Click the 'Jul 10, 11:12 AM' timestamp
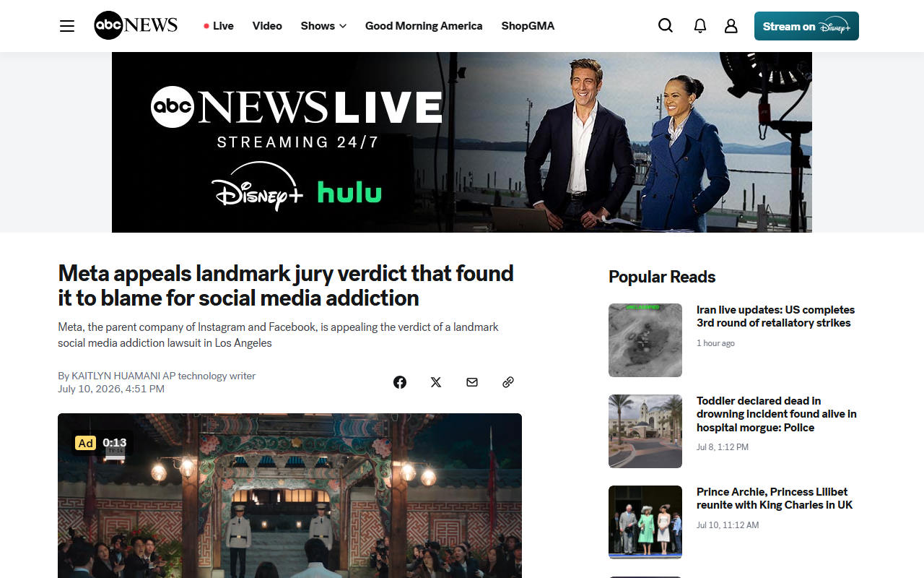 coord(728,525)
